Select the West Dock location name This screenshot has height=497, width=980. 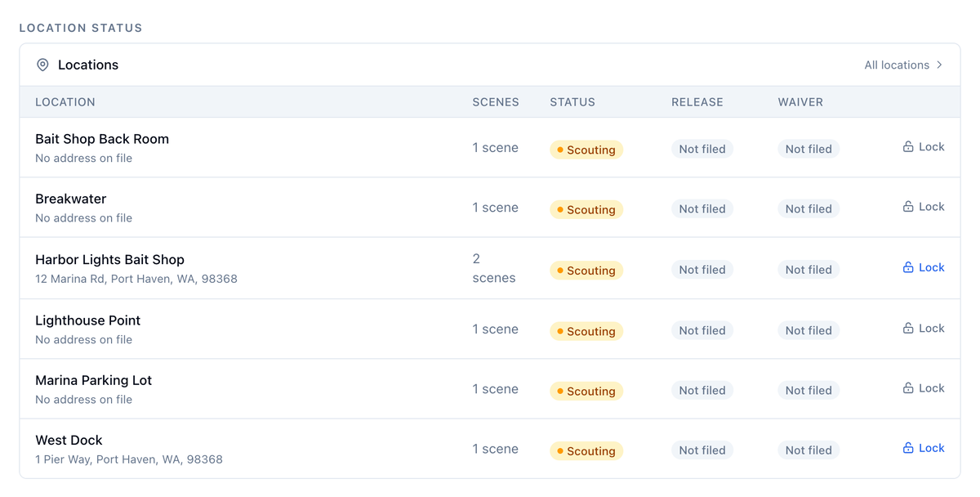(x=69, y=440)
